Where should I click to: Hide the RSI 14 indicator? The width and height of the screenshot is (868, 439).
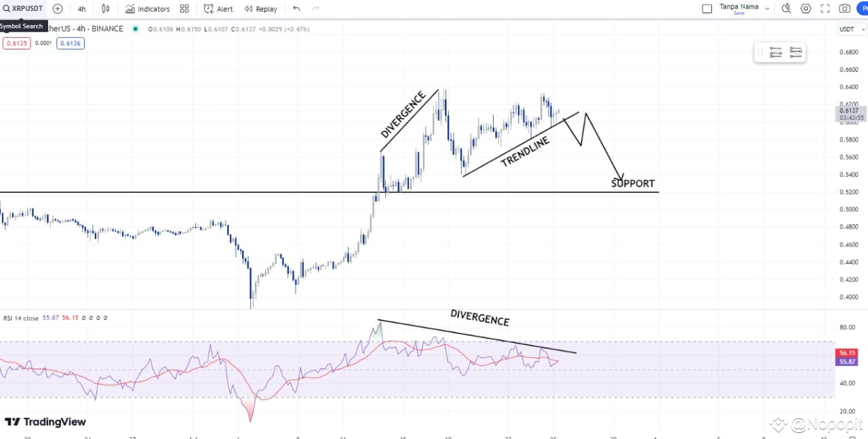click(84, 318)
